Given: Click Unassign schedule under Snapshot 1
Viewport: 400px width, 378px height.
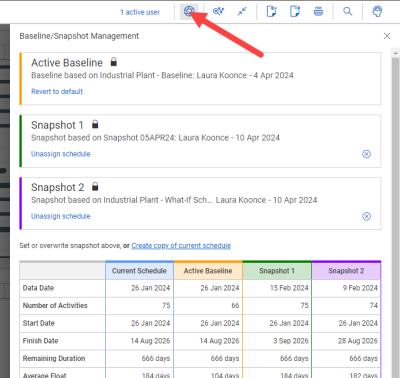Looking at the screenshot, I should pos(61,154).
